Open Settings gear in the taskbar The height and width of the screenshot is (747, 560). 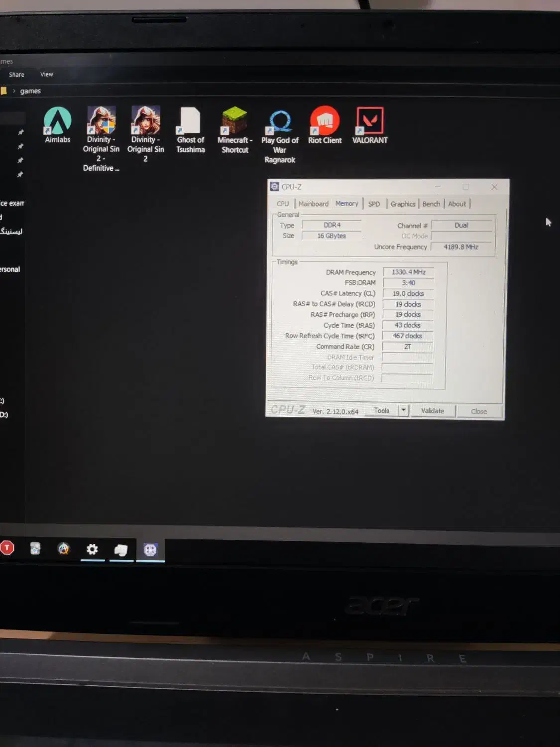tap(92, 549)
